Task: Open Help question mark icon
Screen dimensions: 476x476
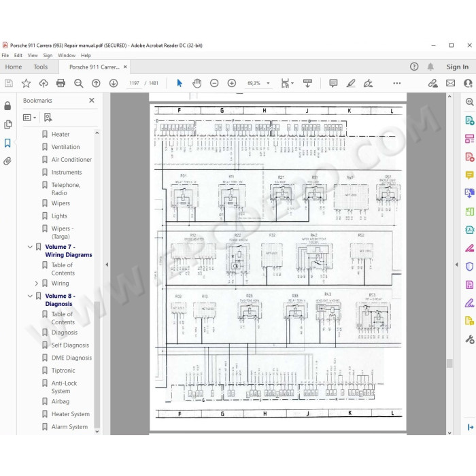Action: 414,67
